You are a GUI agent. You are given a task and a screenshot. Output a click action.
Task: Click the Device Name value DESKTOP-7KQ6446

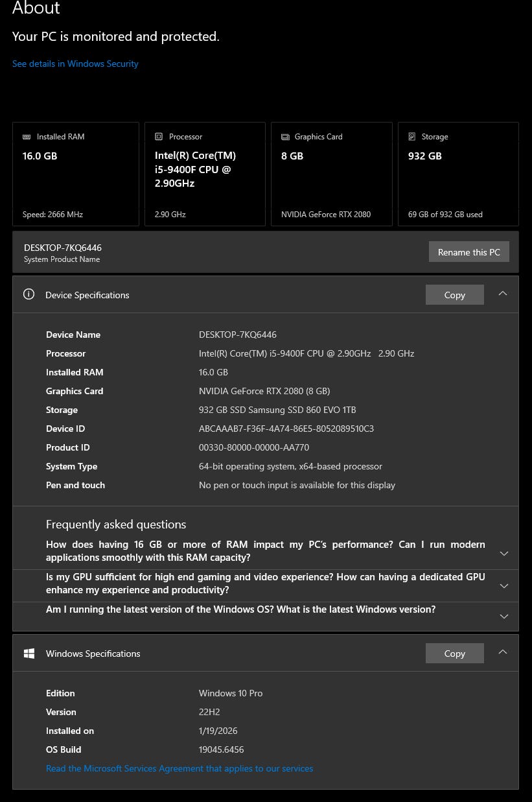pyautogui.click(x=238, y=335)
